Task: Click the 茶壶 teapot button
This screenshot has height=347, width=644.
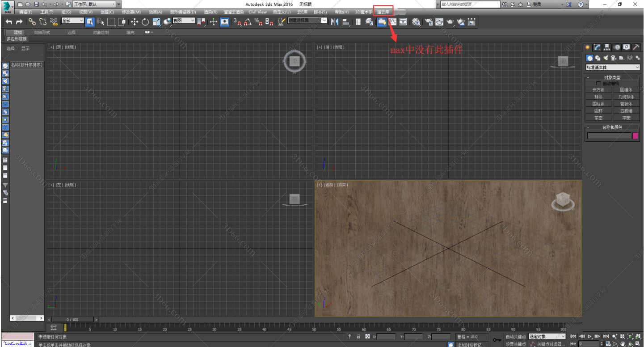Action: click(x=598, y=118)
